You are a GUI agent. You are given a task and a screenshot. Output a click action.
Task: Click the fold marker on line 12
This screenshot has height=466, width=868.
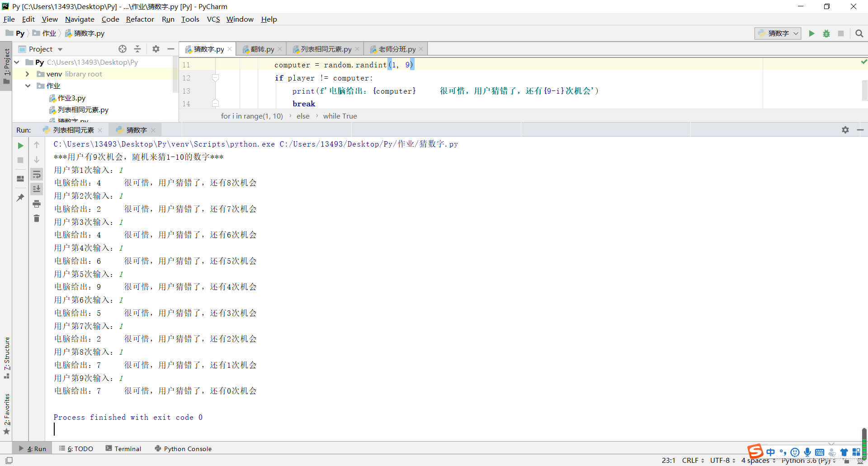[216, 78]
